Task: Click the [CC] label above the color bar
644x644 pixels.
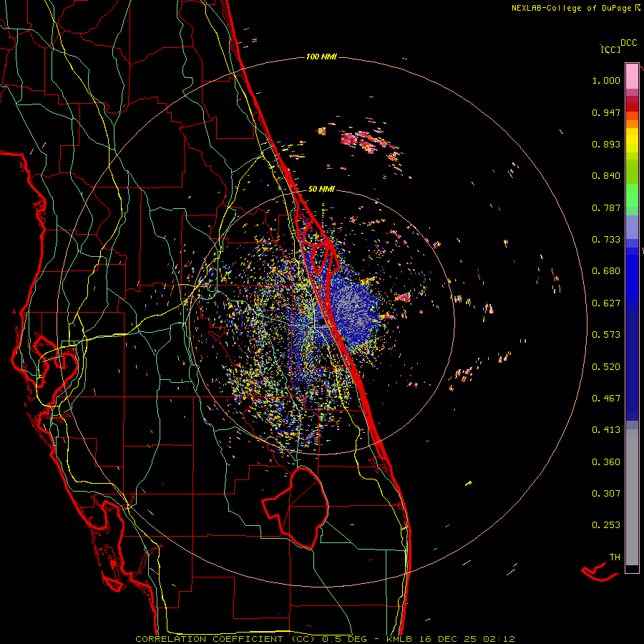Action: (611, 49)
